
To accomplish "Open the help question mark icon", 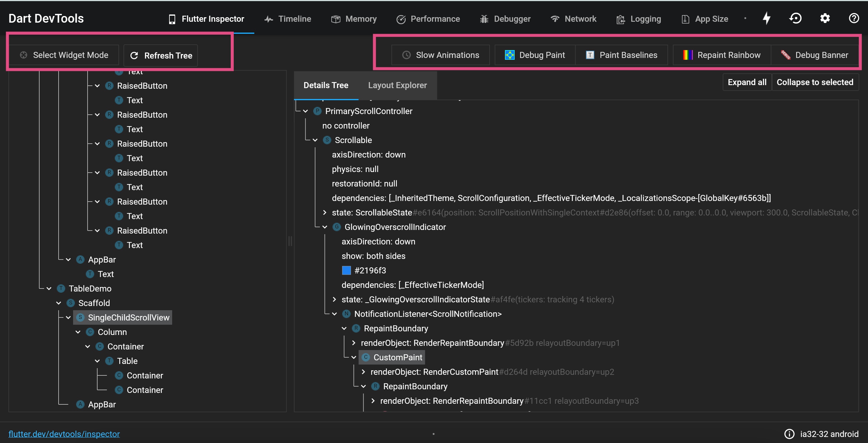I will pos(854,18).
